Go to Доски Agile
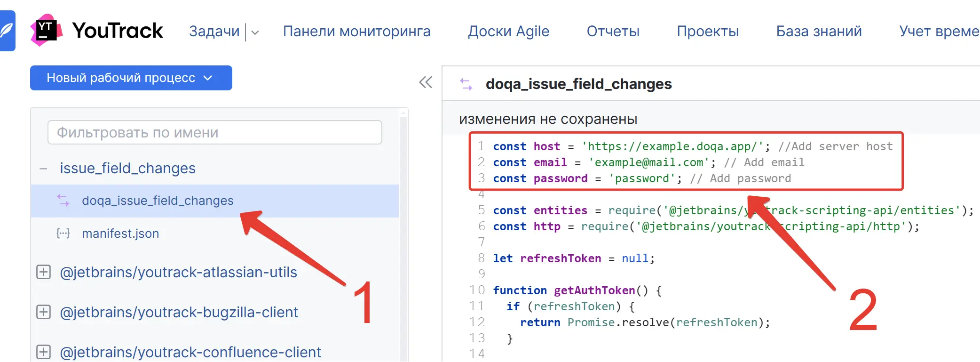Viewport: 980px width, 362px height. pos(508,32)
